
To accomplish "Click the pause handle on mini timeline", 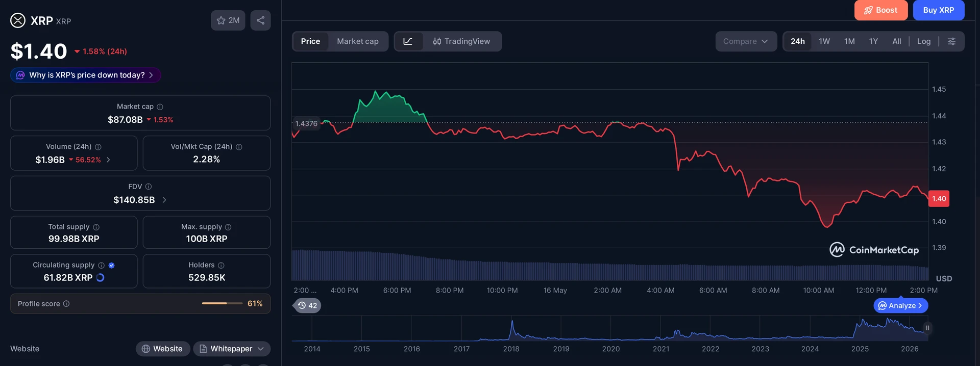I will click(x=927, y=328).
